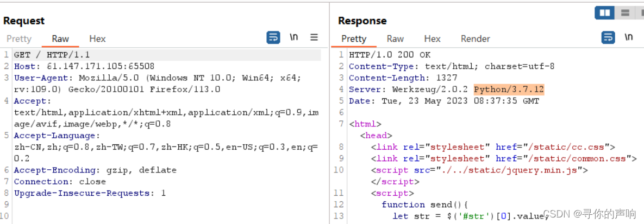Open the Request panel hamburger menu

pyautogui.click(x=314, y=37)
